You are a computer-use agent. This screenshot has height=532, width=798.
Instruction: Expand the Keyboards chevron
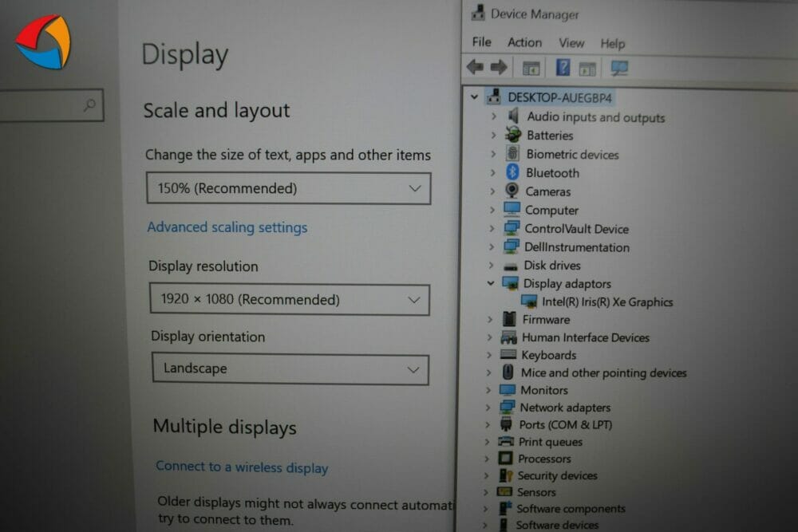click(488, 354)
